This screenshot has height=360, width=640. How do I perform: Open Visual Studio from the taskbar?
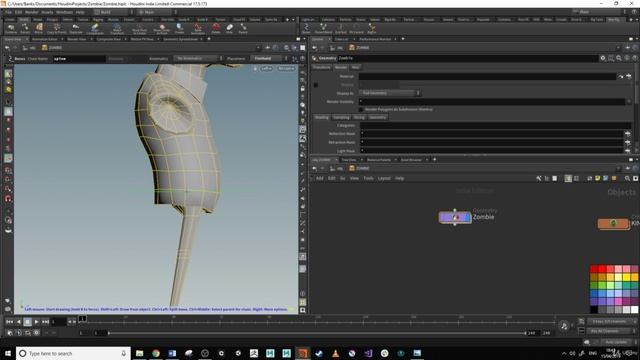[x=368, y=353]
